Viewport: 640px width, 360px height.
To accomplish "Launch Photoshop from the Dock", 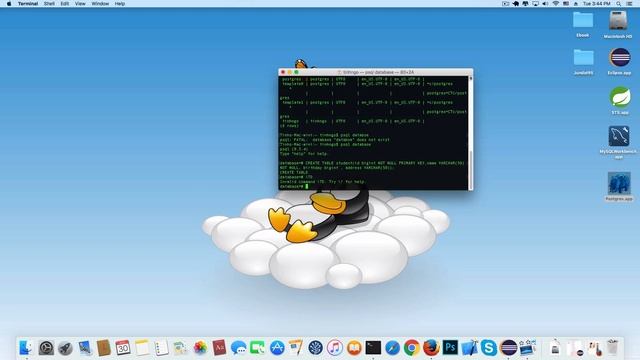I will coord(450,348).
